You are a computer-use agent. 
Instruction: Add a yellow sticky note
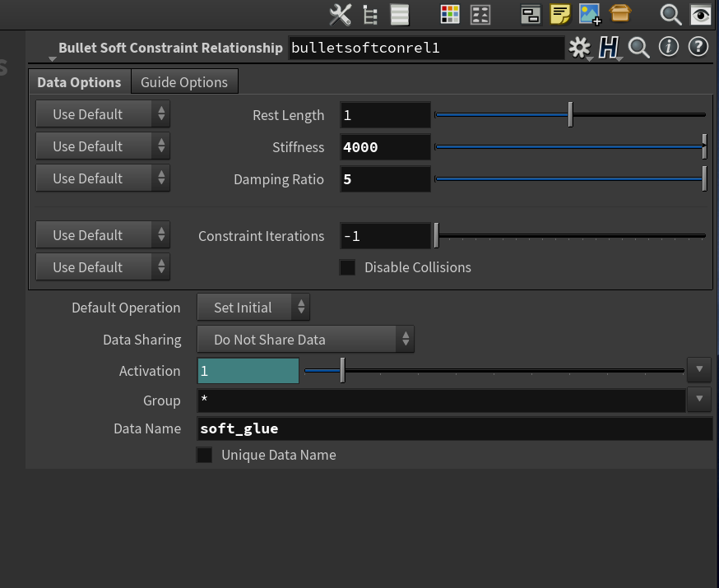click(560, 15)
